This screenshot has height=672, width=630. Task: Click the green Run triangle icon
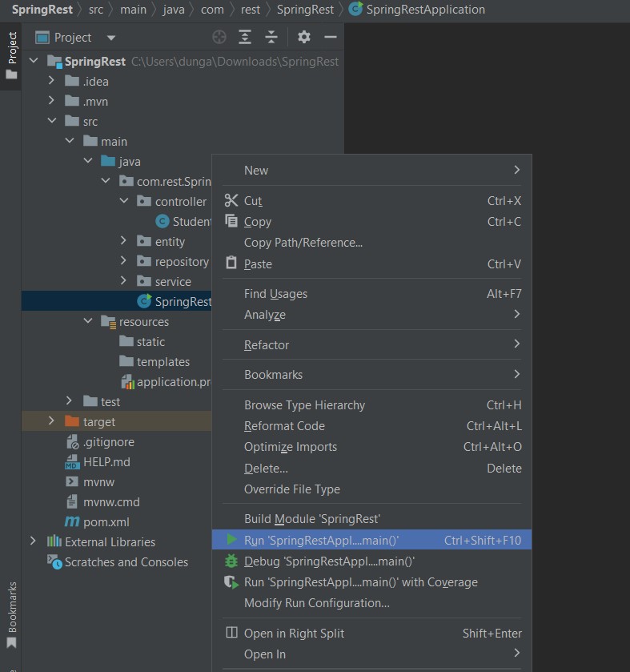[x=231, y=540]
